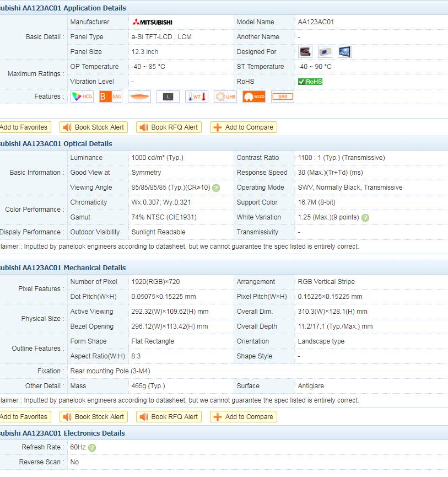Click the Mechanical Details section heading
This screenshot has height=477, width=448.
click(x=63, y=267)
